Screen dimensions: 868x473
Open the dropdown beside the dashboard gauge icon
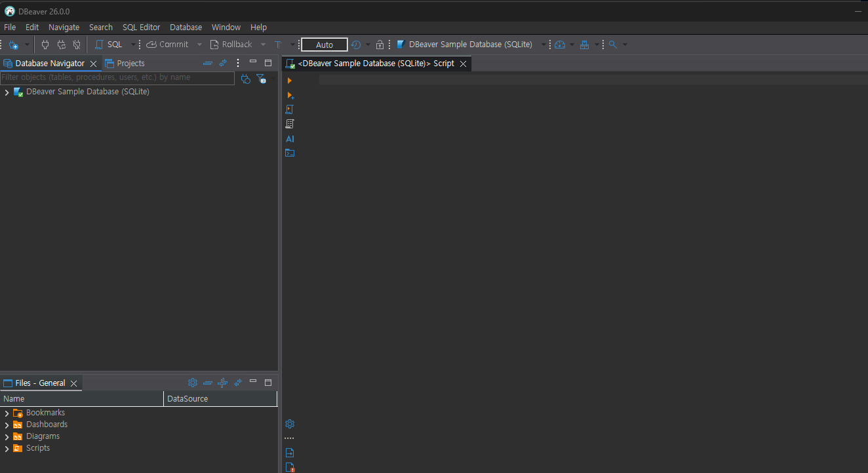click(572, 45)
